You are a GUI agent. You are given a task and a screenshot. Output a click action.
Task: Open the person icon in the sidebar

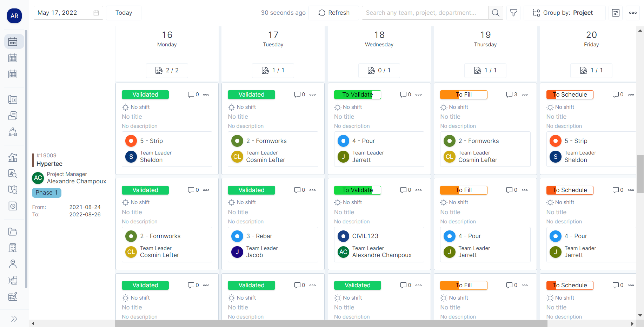pos(13,264)
